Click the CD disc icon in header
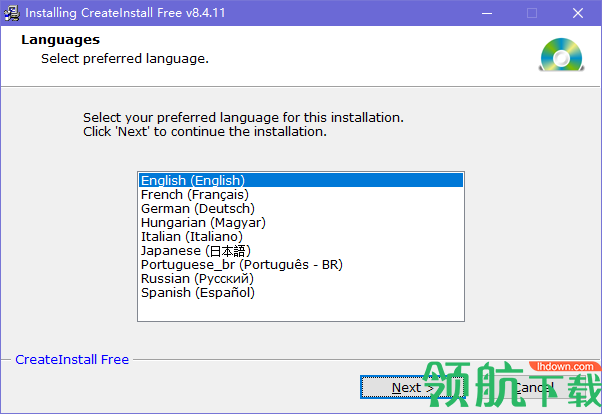This screenshot has width=602, height=414. tap(561, 55)
